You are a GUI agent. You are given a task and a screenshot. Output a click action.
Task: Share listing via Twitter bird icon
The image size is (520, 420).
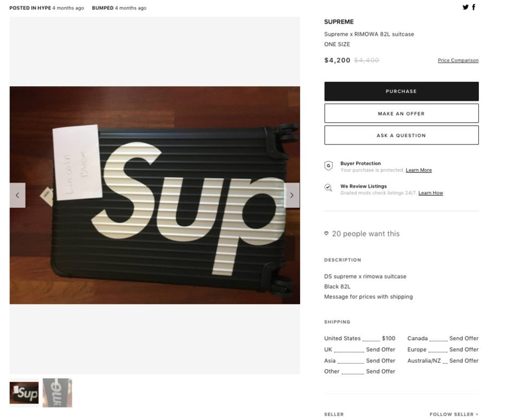[x=465, y=7]
